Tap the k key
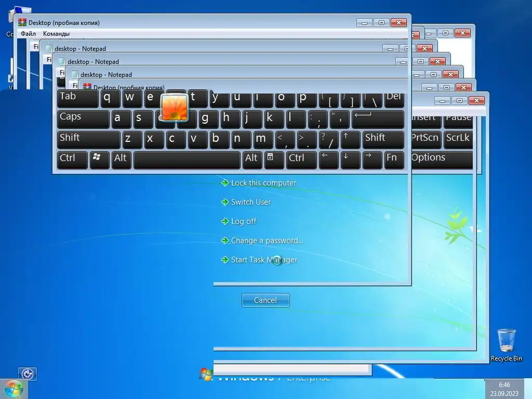The image size is (532, 399). pyautogui.click(x=274, y=119)
